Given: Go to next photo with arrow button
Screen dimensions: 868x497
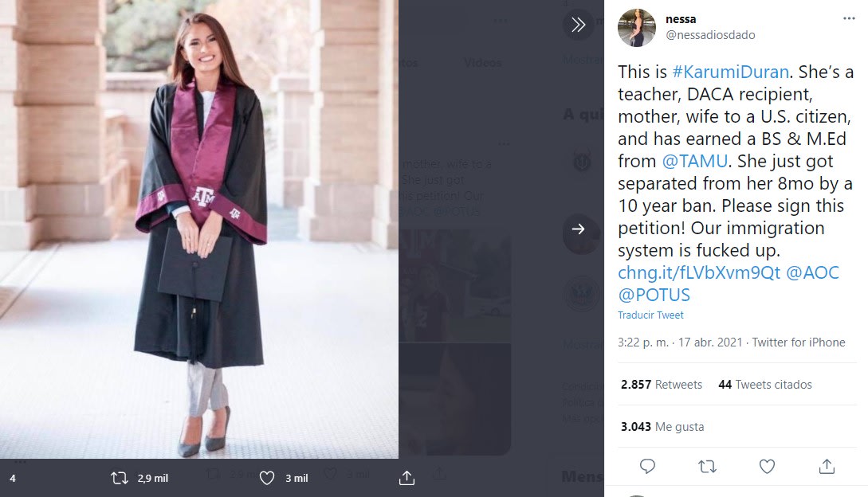Looking at the screenshot, I should tap(579, 229).
